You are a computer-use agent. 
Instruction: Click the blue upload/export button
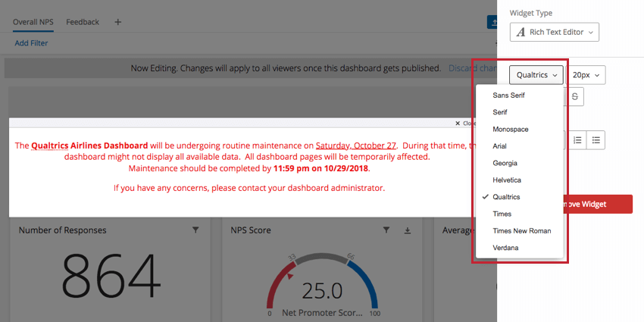click(492, 22)
